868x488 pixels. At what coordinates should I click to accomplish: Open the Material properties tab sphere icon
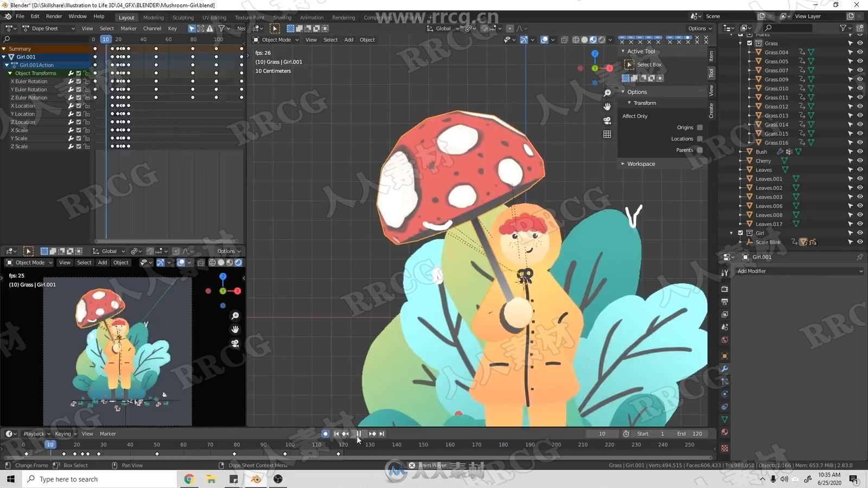[x=724, y=432]
